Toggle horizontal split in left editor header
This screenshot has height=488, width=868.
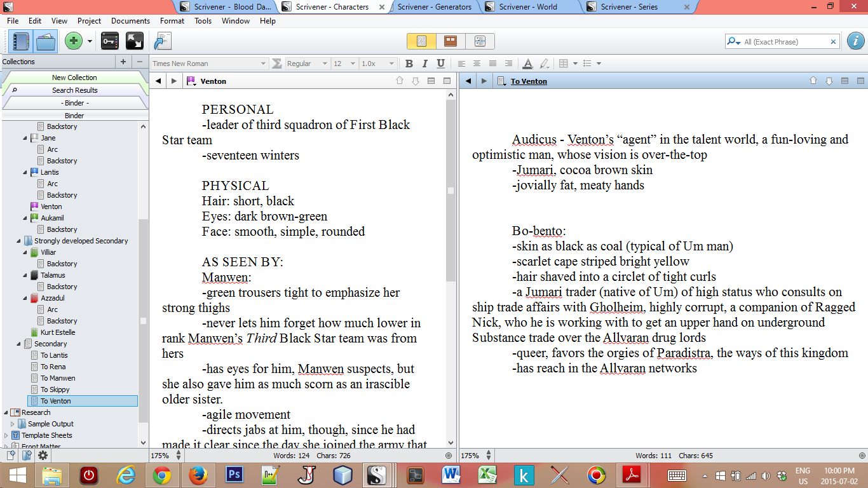coord(431,81)
